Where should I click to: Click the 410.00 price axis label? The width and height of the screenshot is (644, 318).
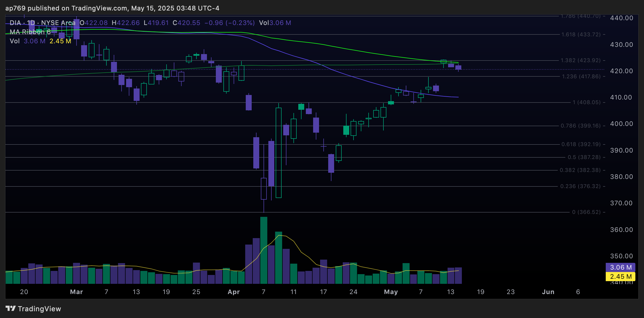[x=622, y=97]
